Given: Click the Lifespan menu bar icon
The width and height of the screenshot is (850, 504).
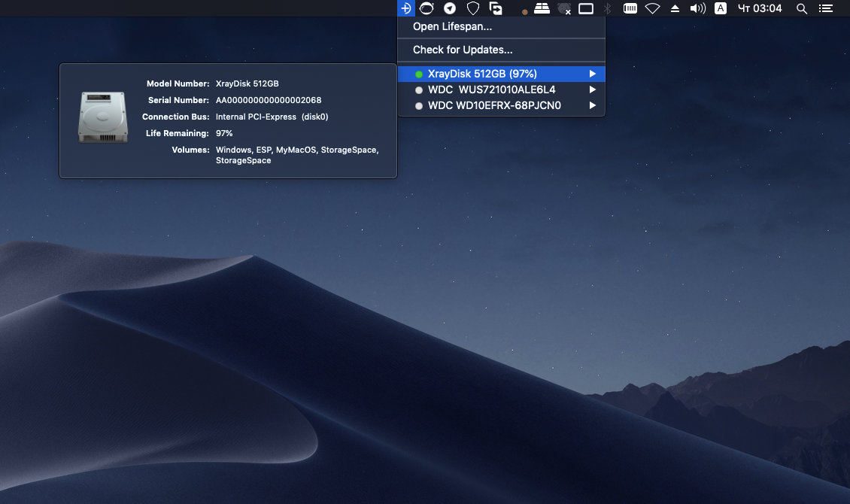Looking at the screenshot, I should (405, 8).
